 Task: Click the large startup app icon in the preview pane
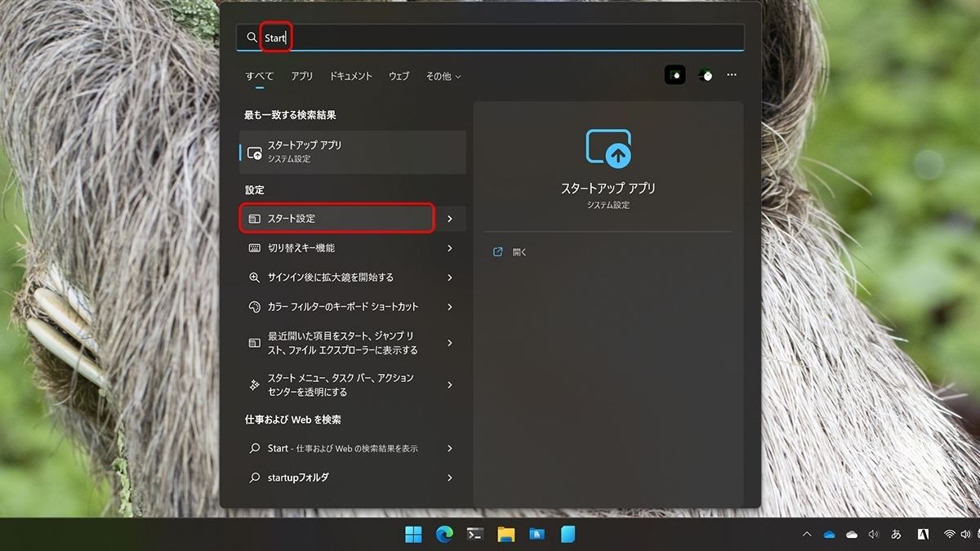608,149
